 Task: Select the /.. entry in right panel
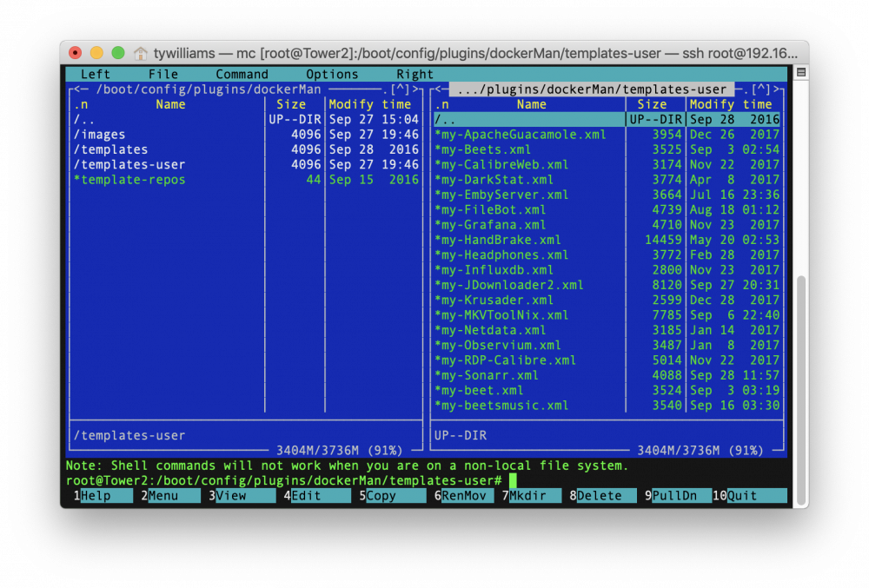point(607,120)
